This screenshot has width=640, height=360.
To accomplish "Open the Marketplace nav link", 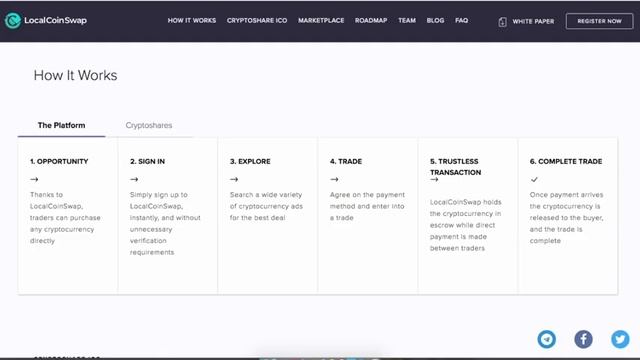I will point(321,20).
